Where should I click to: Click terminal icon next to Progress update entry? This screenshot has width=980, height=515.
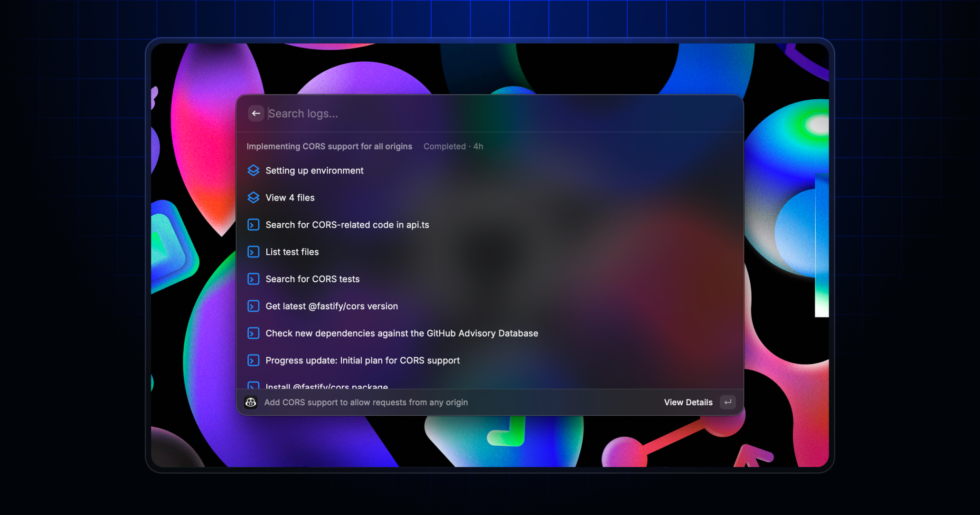(x=254, y=361)
